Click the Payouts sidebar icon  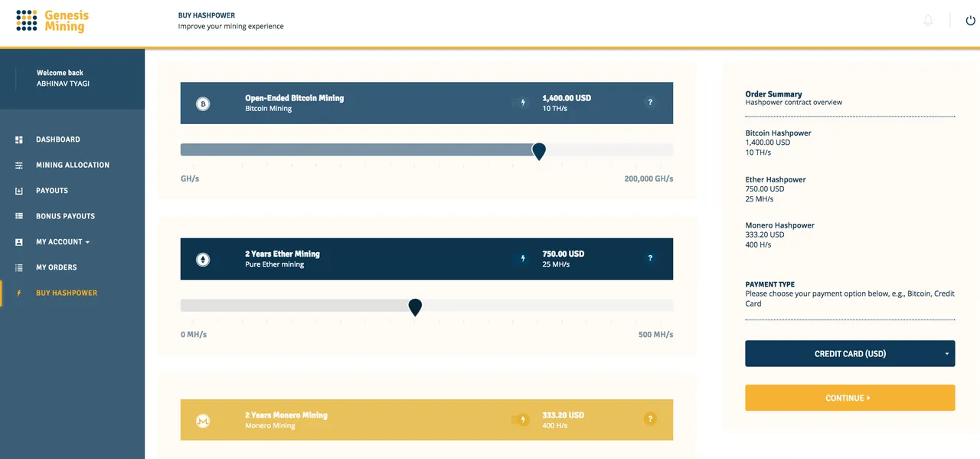pyautogui.click(x=19, y=191)
